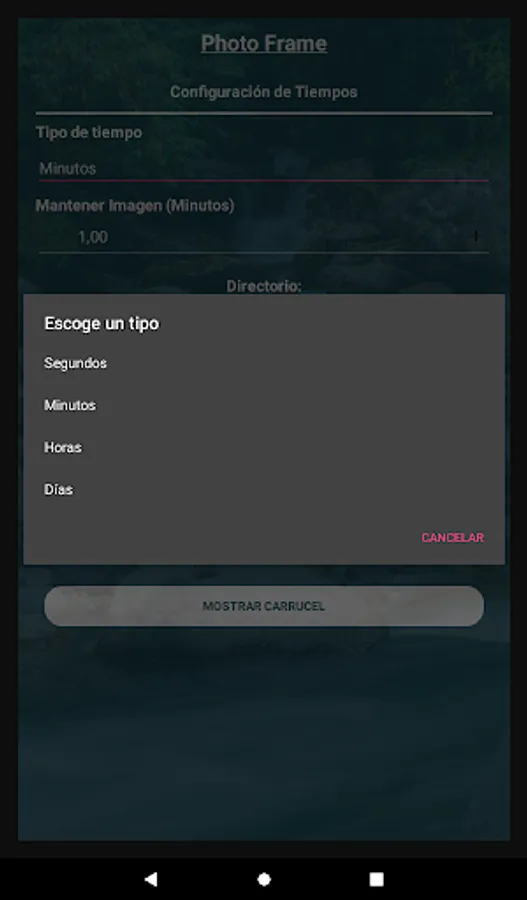Click the Mantener Imagen (Minutos) label
This screenshot has width=527, height=900.
135,205
